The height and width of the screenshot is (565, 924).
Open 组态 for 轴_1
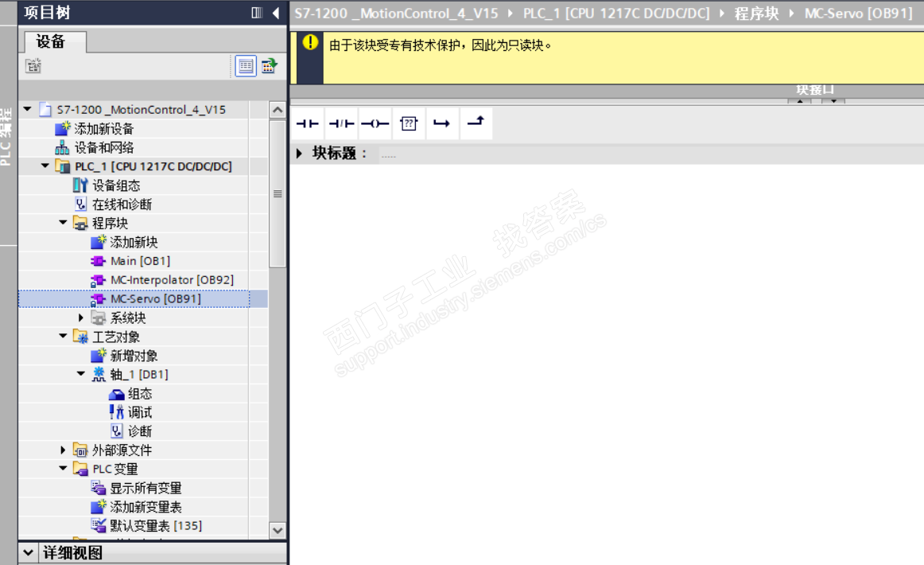click(x=140, y=393)
